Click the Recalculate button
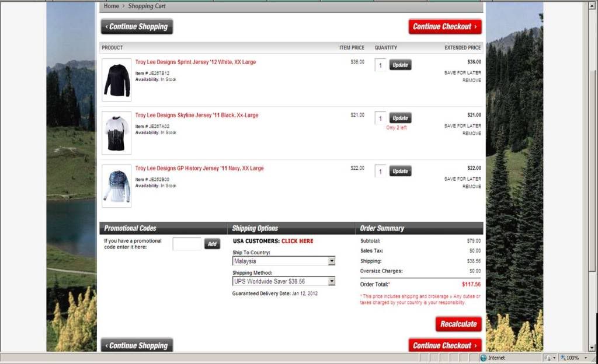The width and height of the screenshot is (598, 364). (458, 324)
